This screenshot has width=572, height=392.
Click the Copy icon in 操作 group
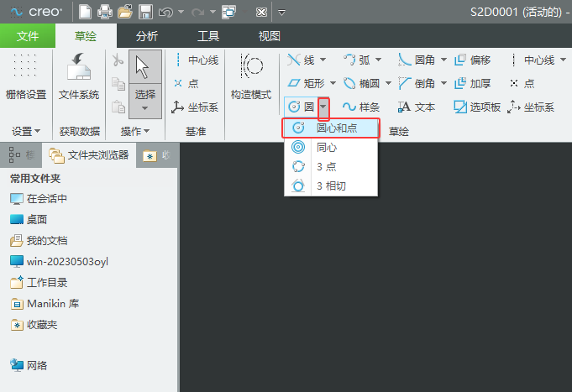(x=118, y=84)
